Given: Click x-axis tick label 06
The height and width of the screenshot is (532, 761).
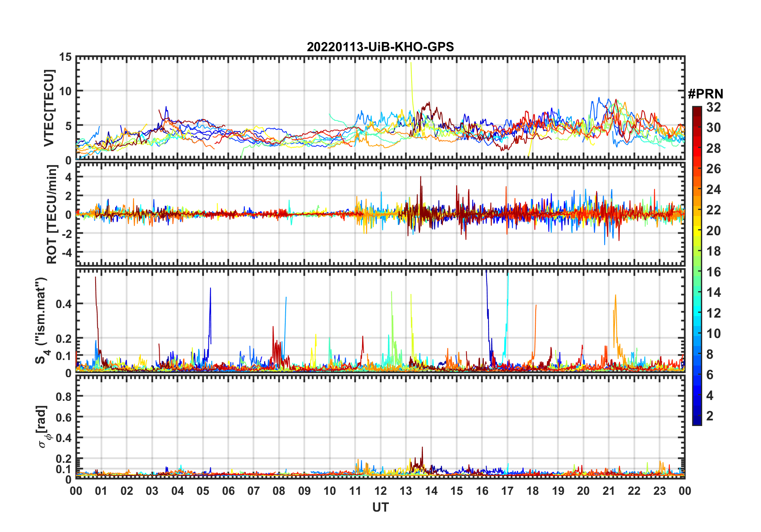Looking at the screenshot, I should [228, 491].
